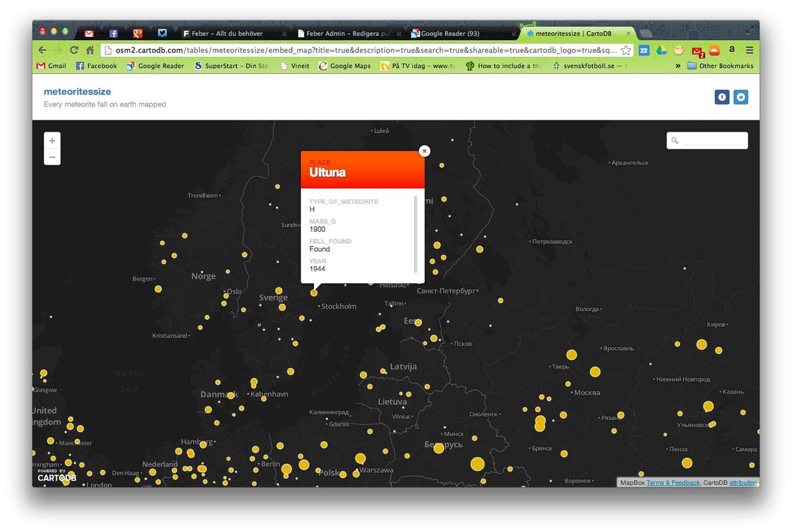Click the year value 1944
Screen dimensions: 792x532
[x=317, y=268]
